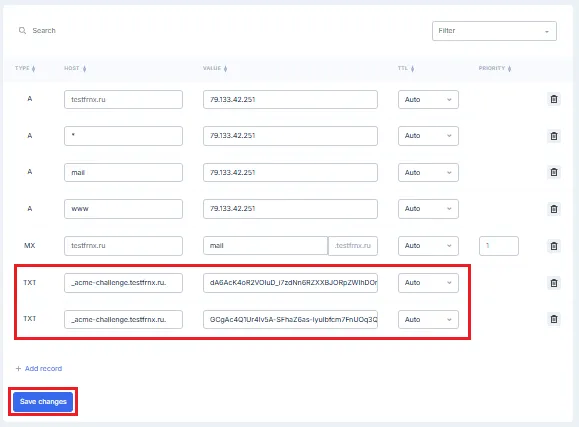Open the Filter dropdown
Screen dimensions: 579x427
click(494, 31)
